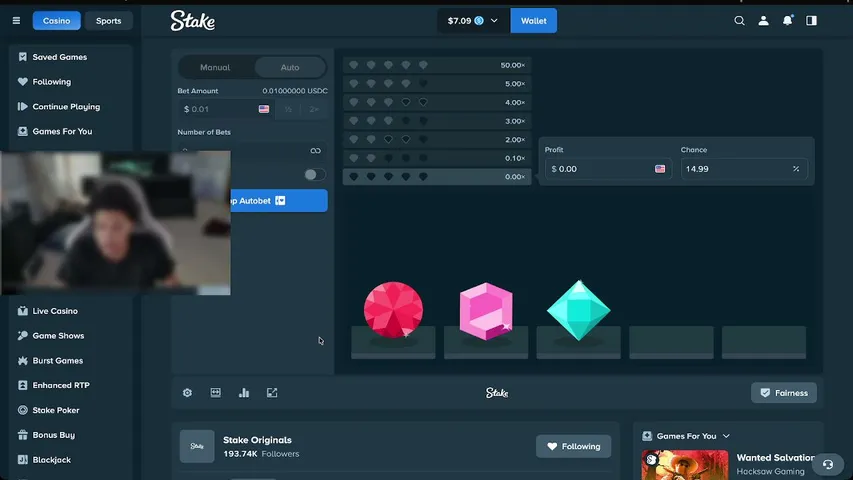The image size is (853, 480).
Task: Open game settings gear icon
Action: (187, 393)
